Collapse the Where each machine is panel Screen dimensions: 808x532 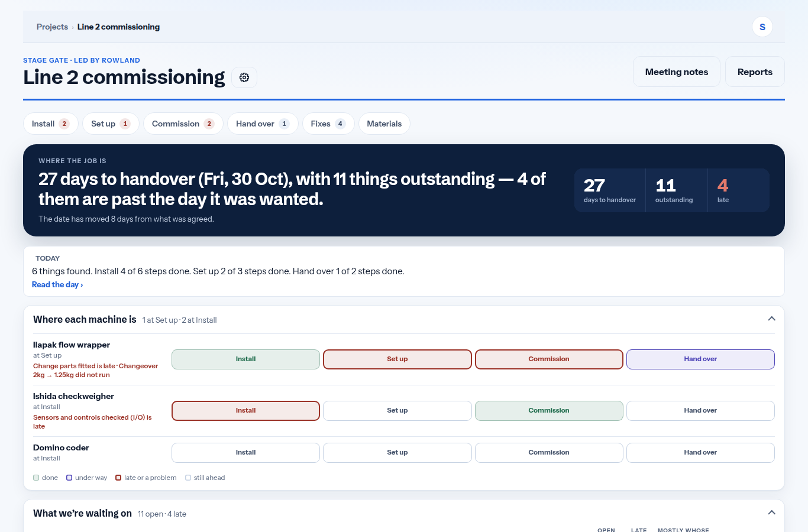(771, 319)
